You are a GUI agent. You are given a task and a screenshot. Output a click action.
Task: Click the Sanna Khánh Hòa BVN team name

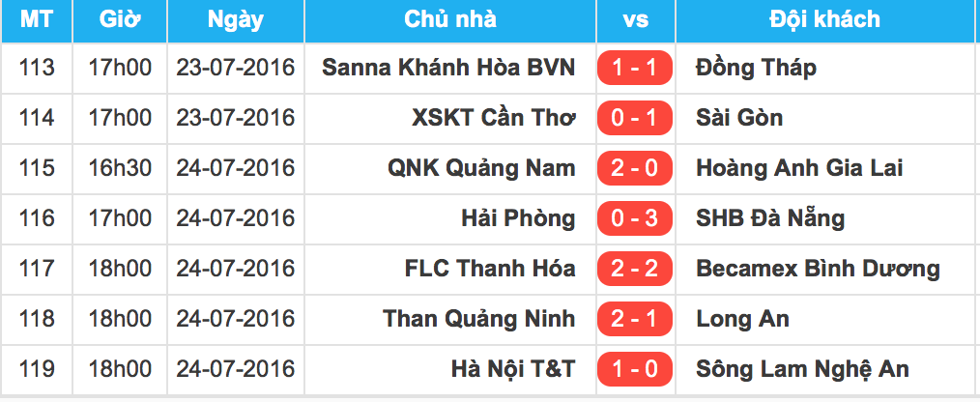point(448,68)
